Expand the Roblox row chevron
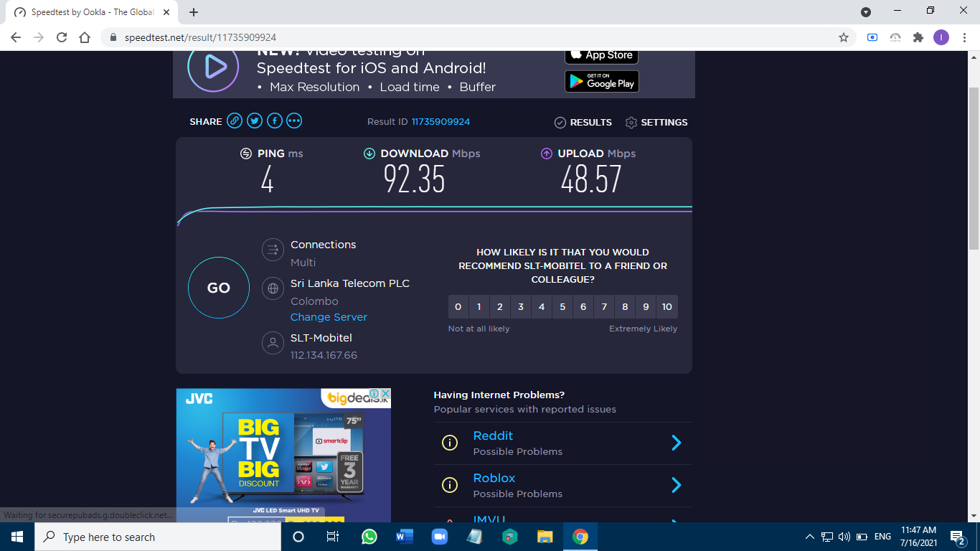The image size is (980, 551). point(676,485)
